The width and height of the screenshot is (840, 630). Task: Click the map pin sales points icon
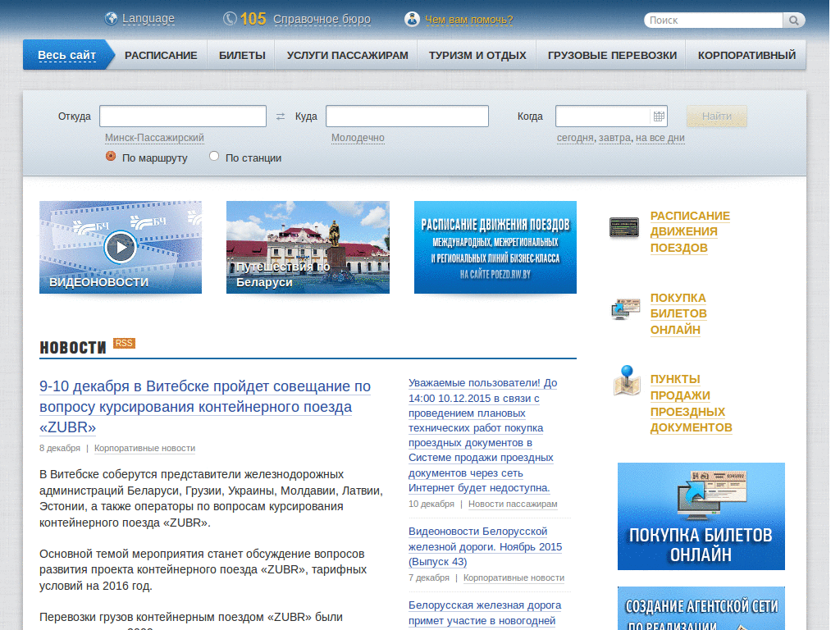click(x=627, y=381)
